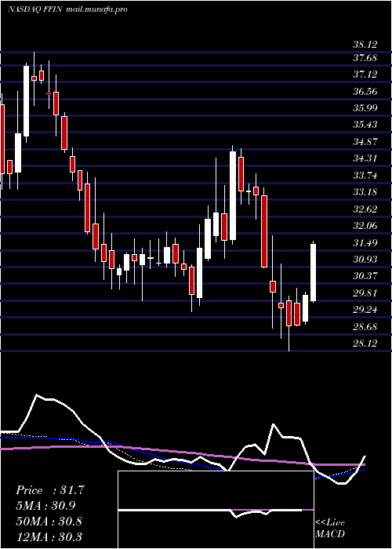Select the 34.87 price axis label
The height and width of the screenshot is (549, 392).
[x=365, y=142]
